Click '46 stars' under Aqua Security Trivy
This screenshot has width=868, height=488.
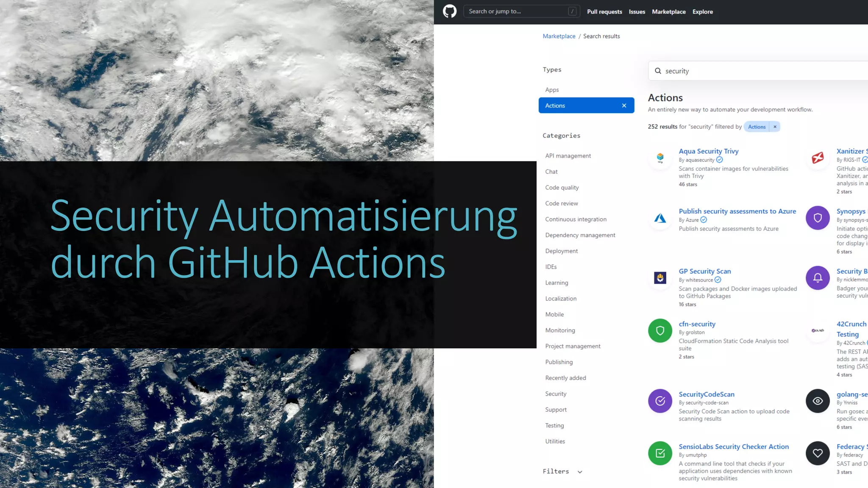pyautogui.click(x=688, y=184)
